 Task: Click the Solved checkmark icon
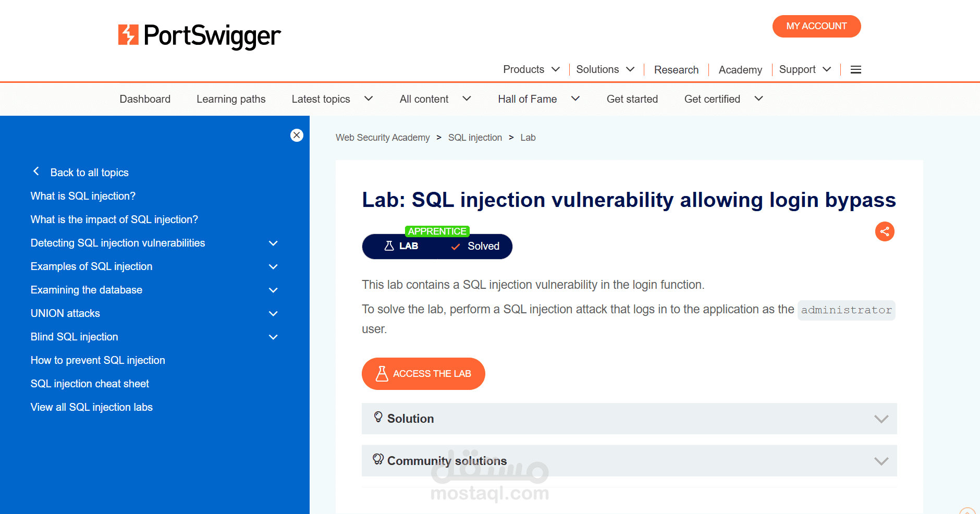455,247
